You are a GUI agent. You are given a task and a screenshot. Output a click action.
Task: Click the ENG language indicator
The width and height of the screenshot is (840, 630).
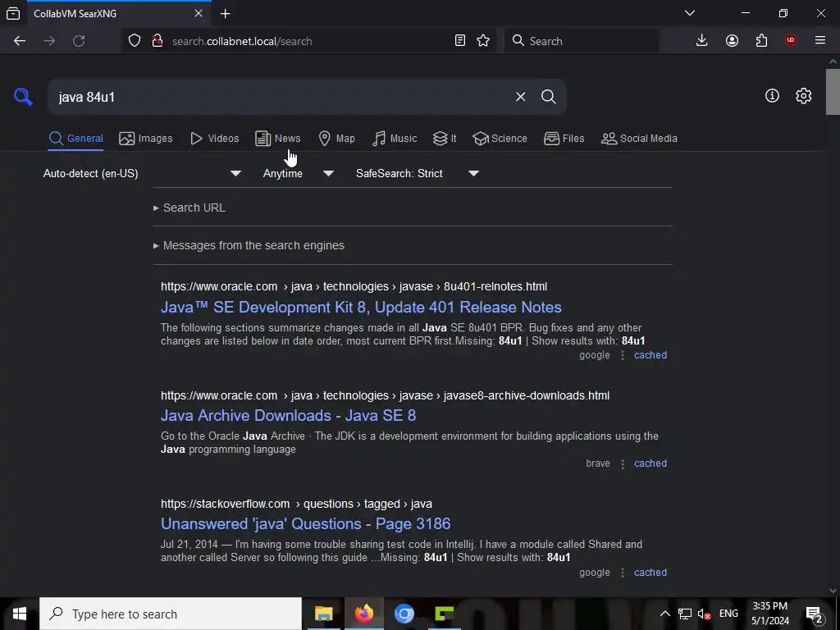(728, 614)
